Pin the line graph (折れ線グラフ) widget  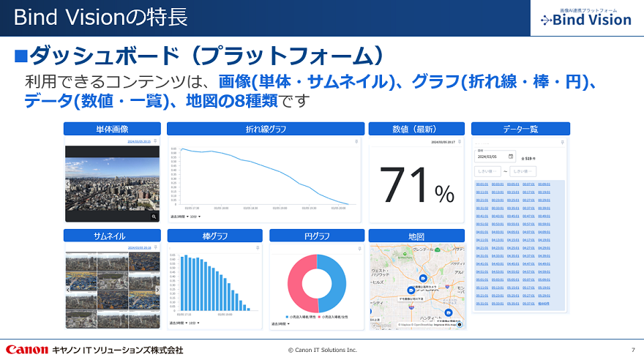click(356, 141)
